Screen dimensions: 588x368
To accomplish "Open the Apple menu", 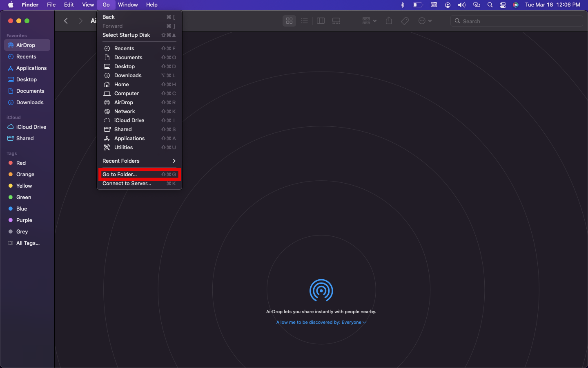I will (11, 4).
